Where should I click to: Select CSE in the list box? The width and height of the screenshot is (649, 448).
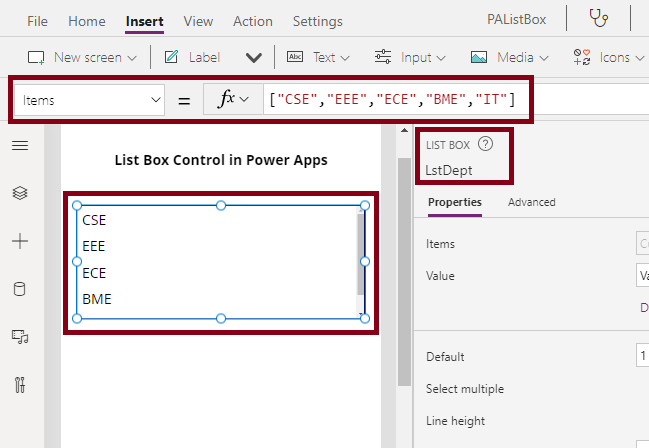[x=94, y=220]
